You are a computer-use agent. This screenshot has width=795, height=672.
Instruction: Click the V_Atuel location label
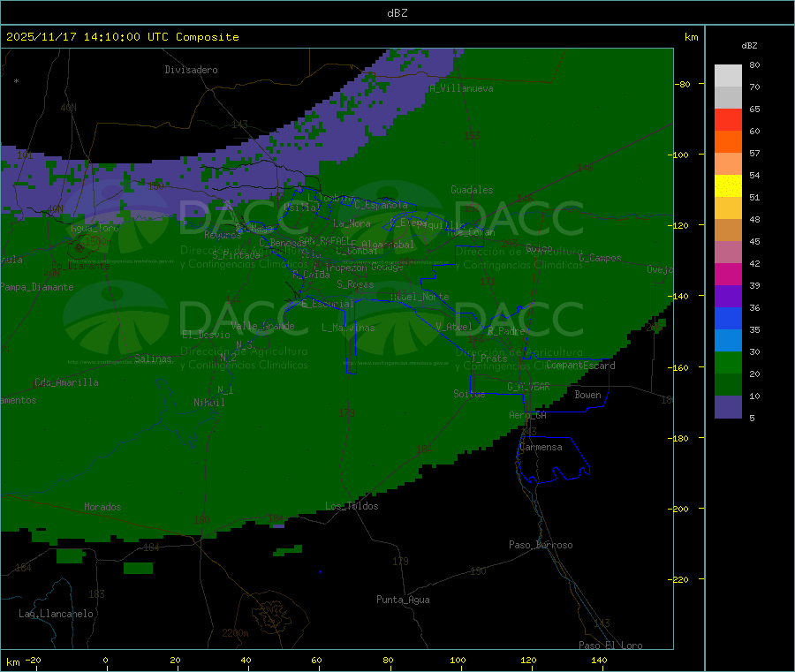pos(454,327)
